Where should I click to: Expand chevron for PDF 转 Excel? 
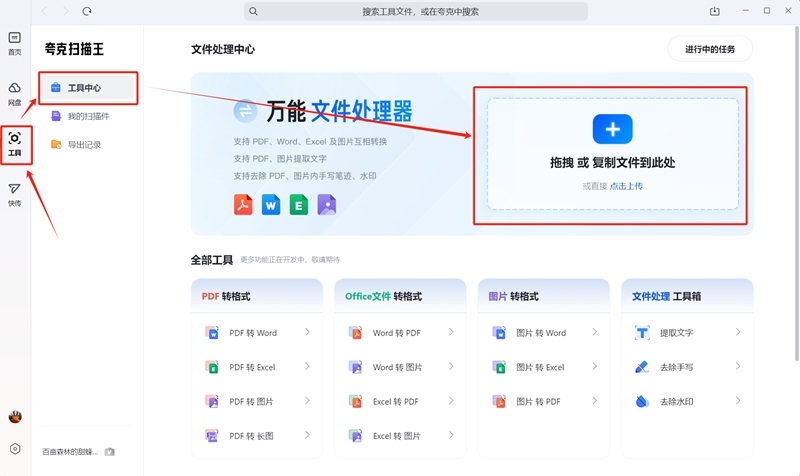click(307, 366)
